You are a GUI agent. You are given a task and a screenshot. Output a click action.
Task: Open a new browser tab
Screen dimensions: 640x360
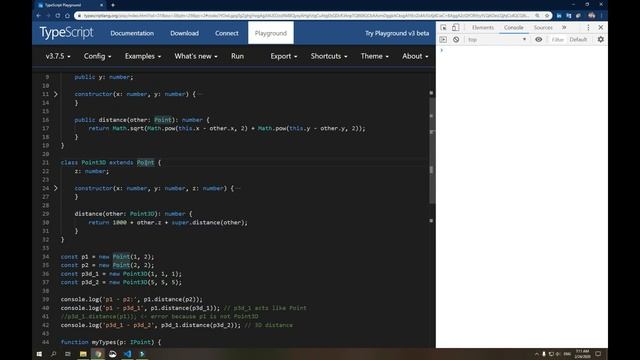113,5
